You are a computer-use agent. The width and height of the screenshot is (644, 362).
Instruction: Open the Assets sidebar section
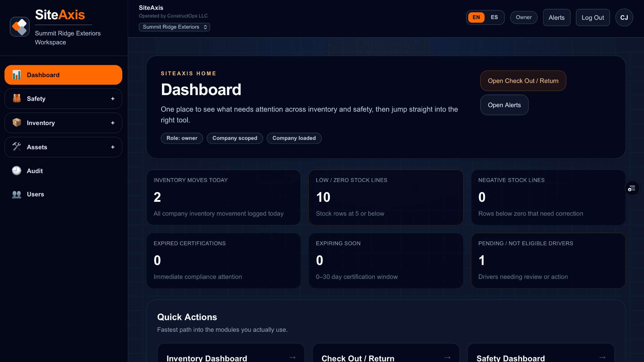pyautogui.click(x=63, y=147)
